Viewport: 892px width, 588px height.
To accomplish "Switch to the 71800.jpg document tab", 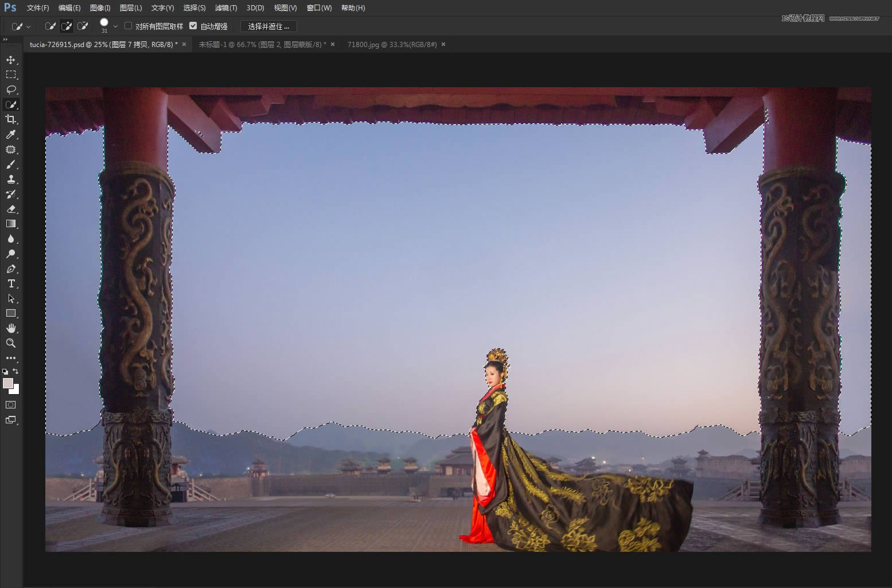I will point(392,44).
